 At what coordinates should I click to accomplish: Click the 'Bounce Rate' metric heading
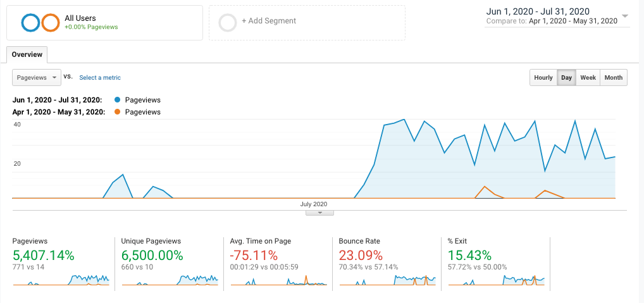click(359, 242)
